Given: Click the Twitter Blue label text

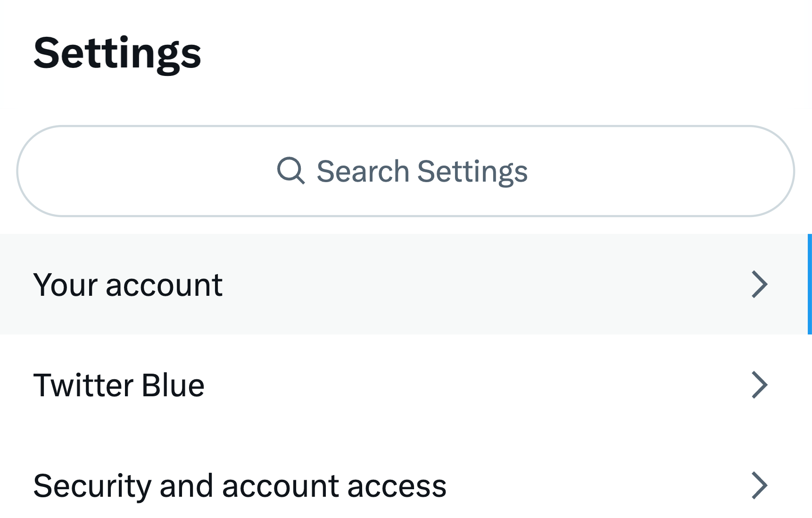Looking at the screenshot, I should point(119,385).
